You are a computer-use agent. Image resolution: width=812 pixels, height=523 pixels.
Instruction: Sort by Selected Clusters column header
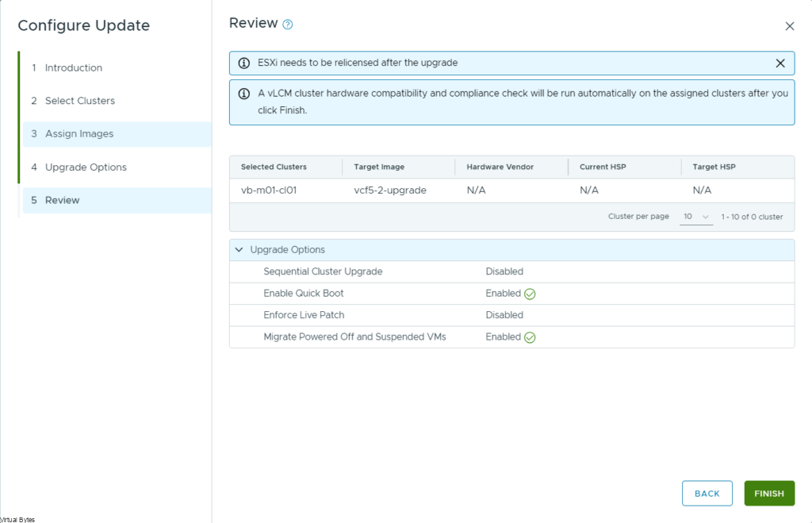tap(274, 167)
